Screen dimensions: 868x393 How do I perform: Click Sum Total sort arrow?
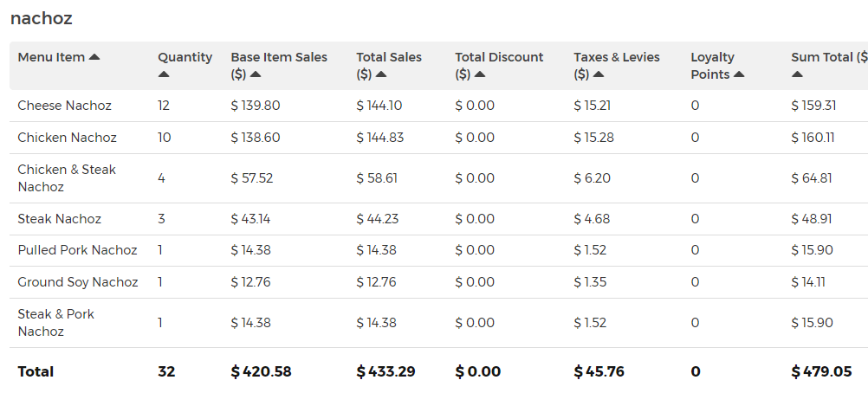797,74
